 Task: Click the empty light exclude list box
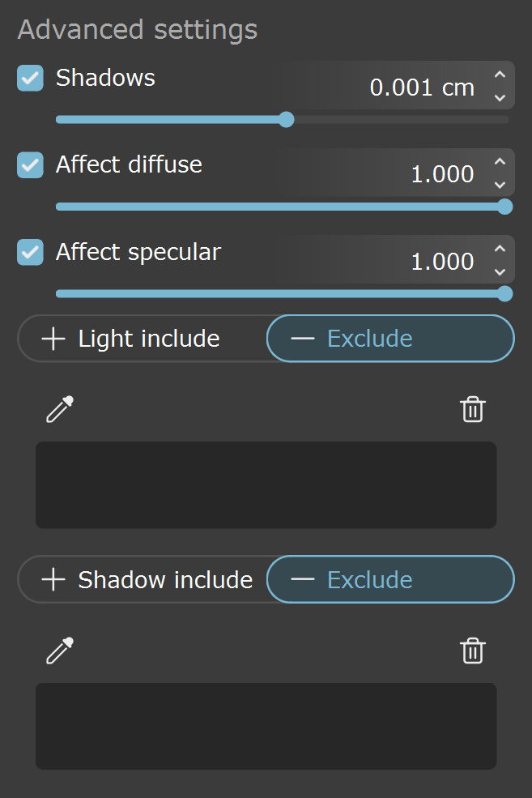pyautogui.click(x=266, y=485)
